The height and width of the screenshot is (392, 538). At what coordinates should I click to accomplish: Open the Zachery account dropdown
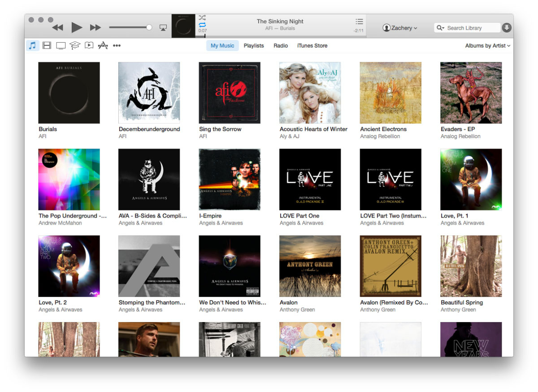pos(400,28)
